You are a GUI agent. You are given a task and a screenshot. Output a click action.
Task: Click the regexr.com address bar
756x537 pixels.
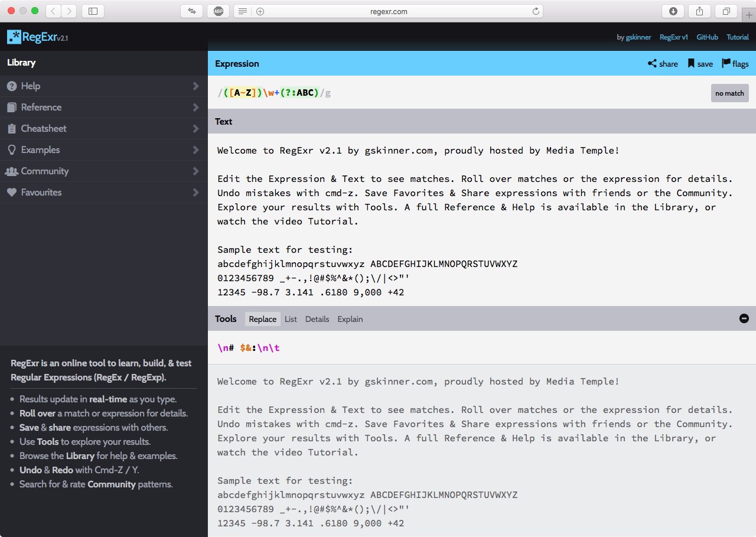pyautogui.click(x=389, y=11)
